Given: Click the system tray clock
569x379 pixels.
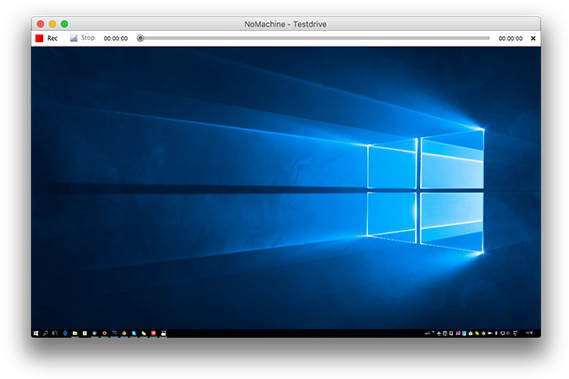Looking at the screenshot, I should click(529, 333).
